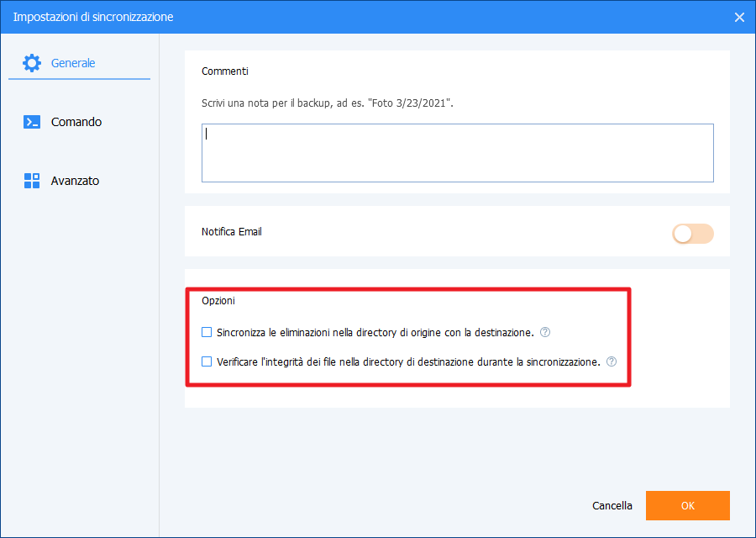Click the Generale gear icon
This screenshot has height=538, width=756.
pos(32,63)
